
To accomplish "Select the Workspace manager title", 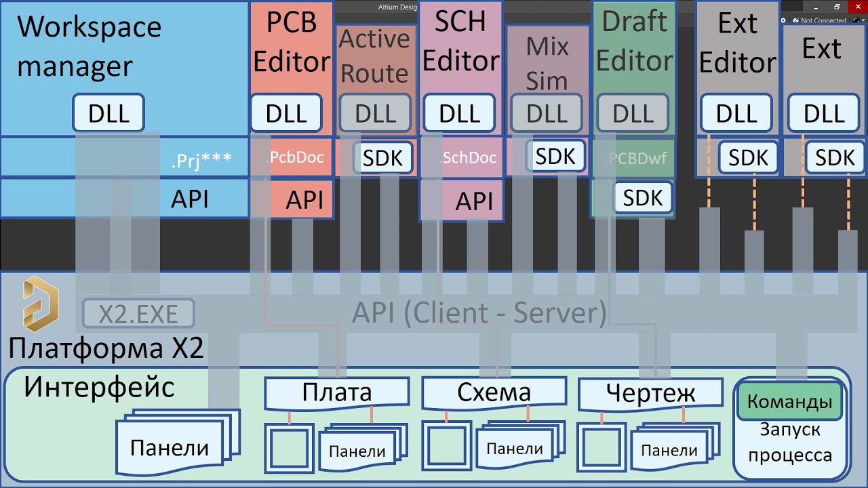I will [x=90, y=47].
